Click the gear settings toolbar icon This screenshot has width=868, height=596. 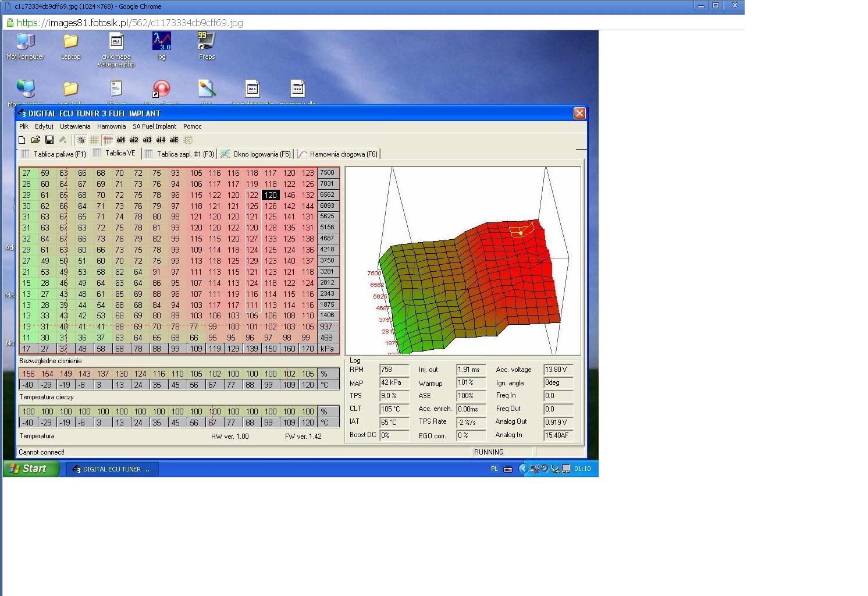coord(188,140)
